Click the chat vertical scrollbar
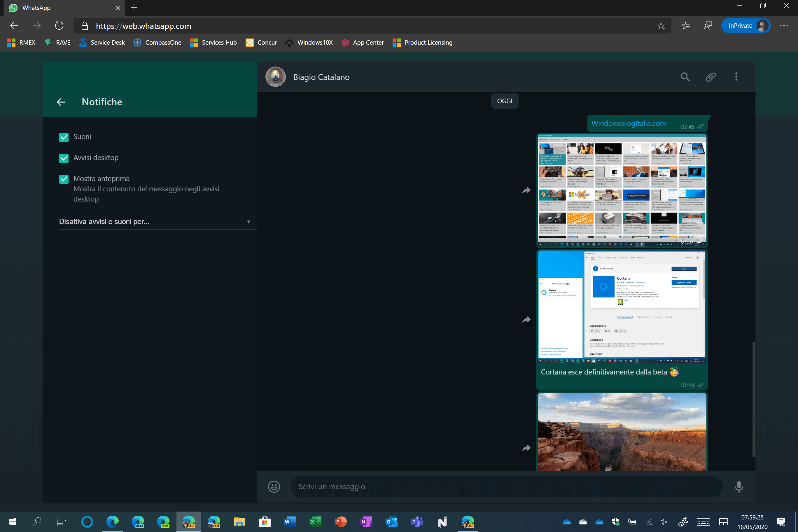The width and height of the screenshot is (798, 532). point(754,399)
